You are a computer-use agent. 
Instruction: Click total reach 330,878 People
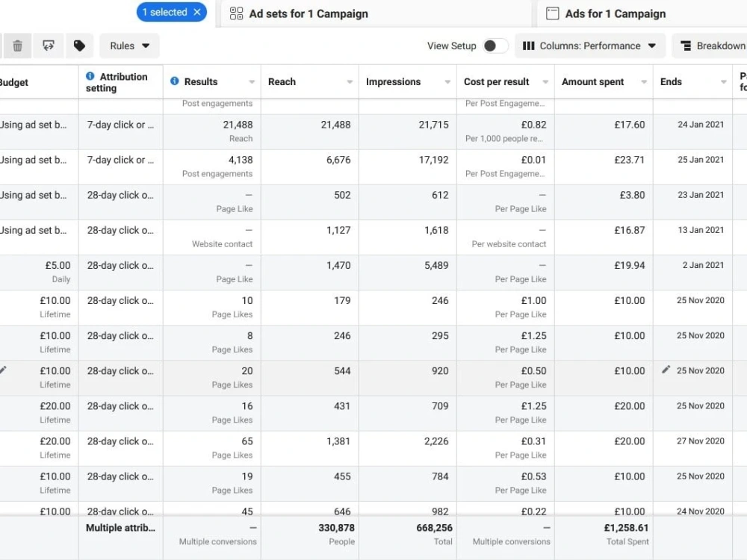click(336, 528)
